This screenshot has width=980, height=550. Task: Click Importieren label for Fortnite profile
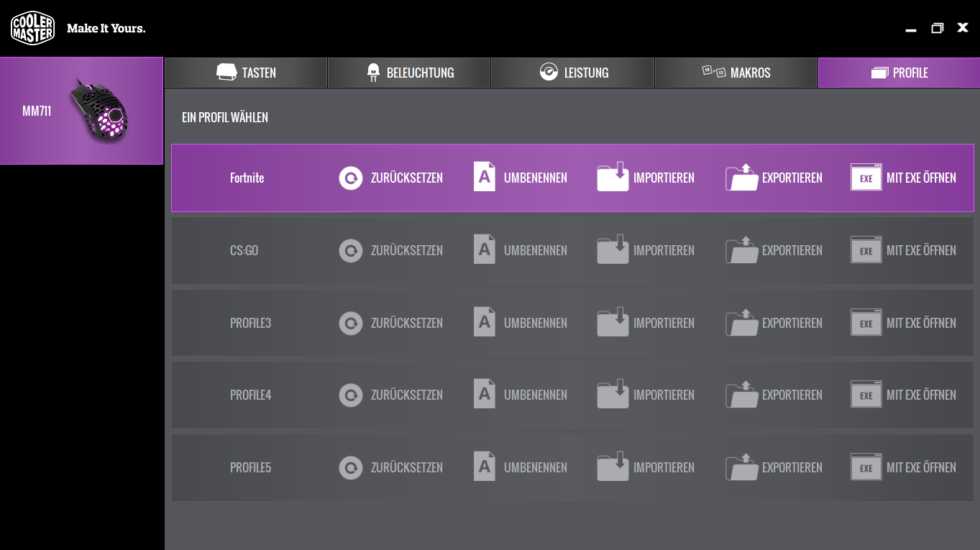(664, 178)
